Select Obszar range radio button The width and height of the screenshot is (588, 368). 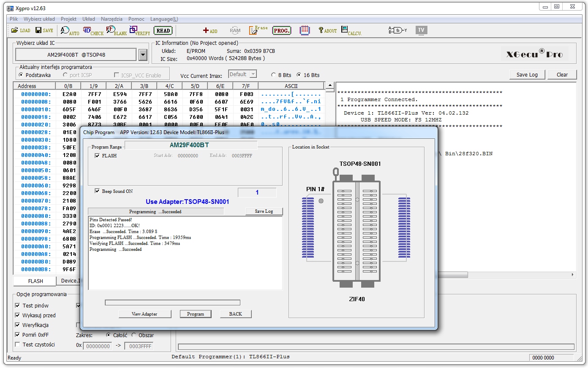tap(134, 335)
